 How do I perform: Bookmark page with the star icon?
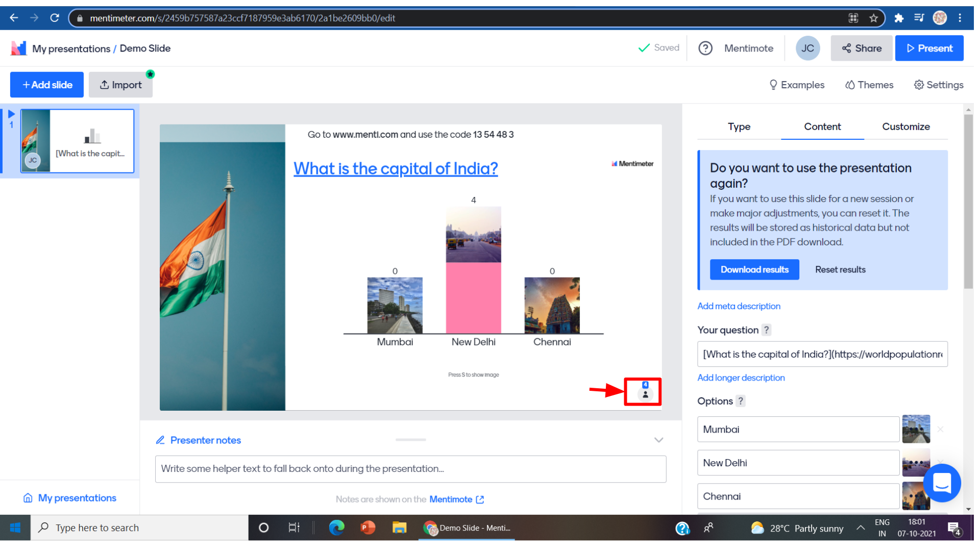click(874, 18)
